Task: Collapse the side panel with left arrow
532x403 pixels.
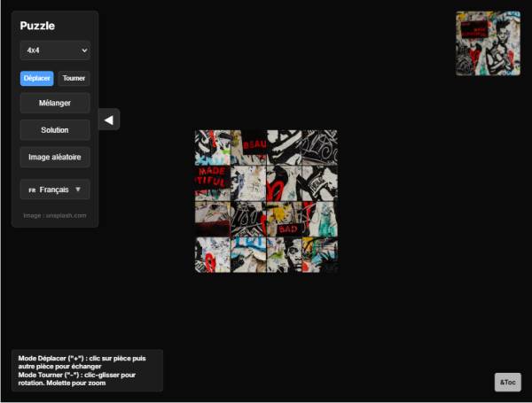Action: pyautogui.click(x=108, y=120)
